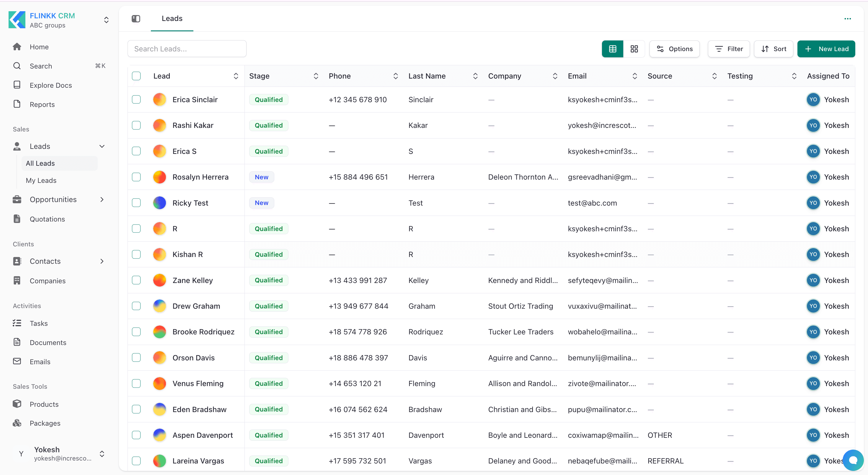Click the YO badge in Rashi Kakar row

coord(813,126)
